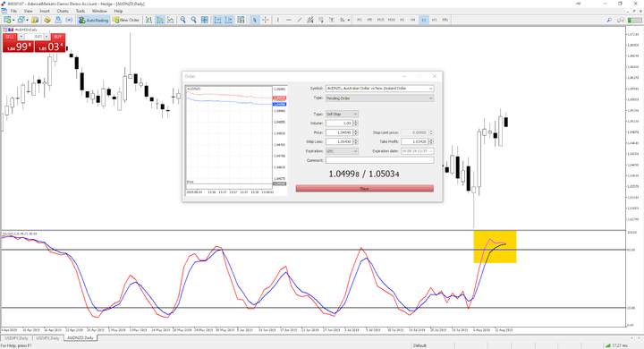
Task: Toggle the AutoTrading button
Action: [x=93, y=20]
